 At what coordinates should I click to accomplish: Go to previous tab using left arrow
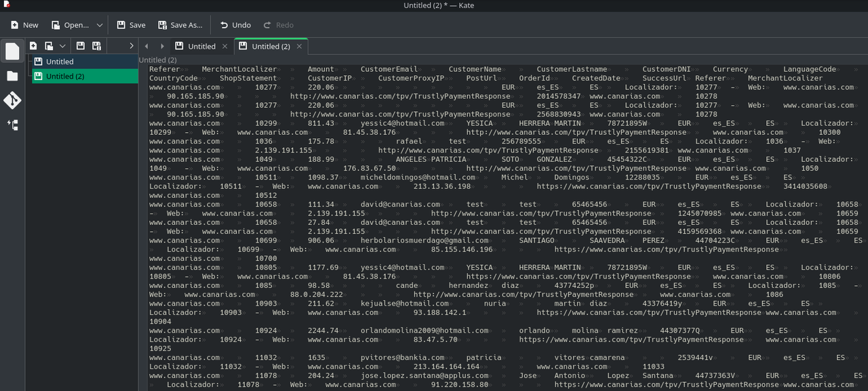point(146,47)
